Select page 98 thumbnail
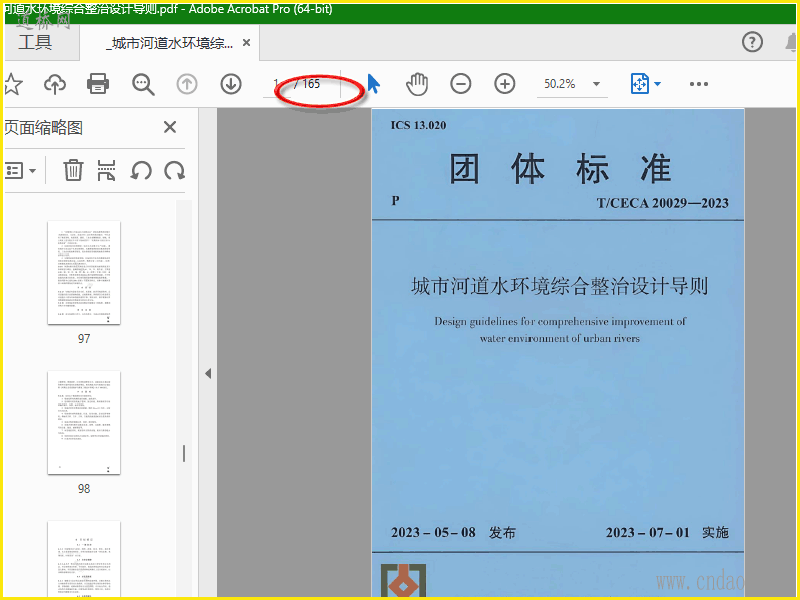 pyautogui.click(x=84, y=423)
